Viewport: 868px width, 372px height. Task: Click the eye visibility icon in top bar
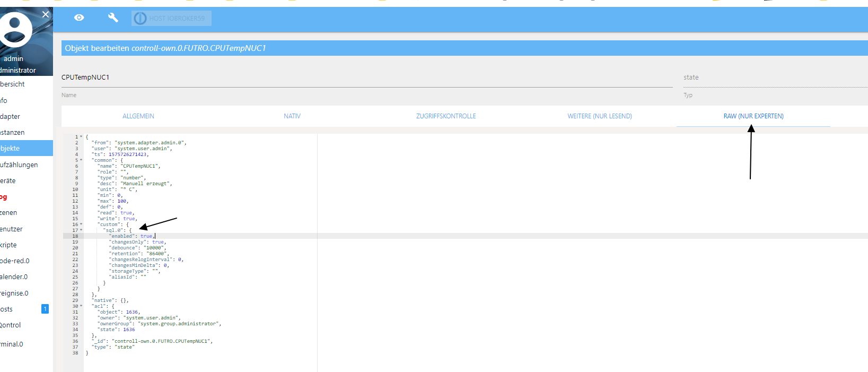pyautogui.click(x=79, y=18)
